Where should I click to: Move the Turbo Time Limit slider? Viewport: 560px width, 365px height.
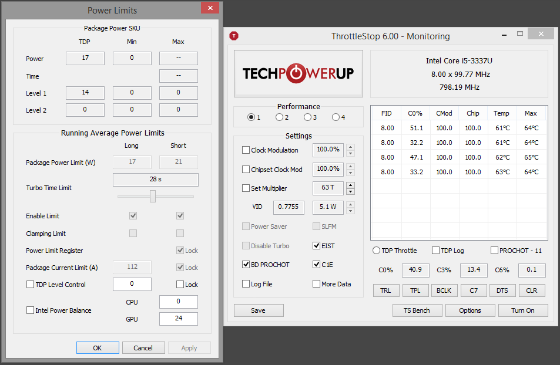[153, 196]
